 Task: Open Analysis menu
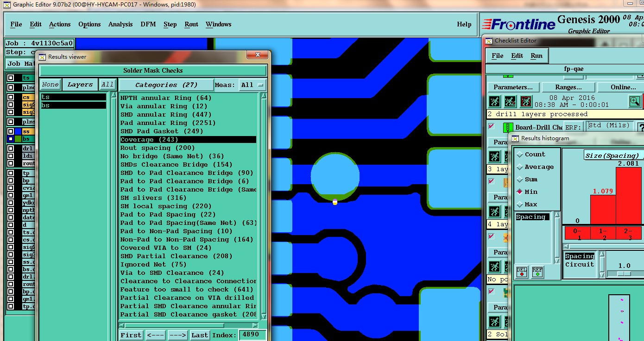click(x=120, y=25)
